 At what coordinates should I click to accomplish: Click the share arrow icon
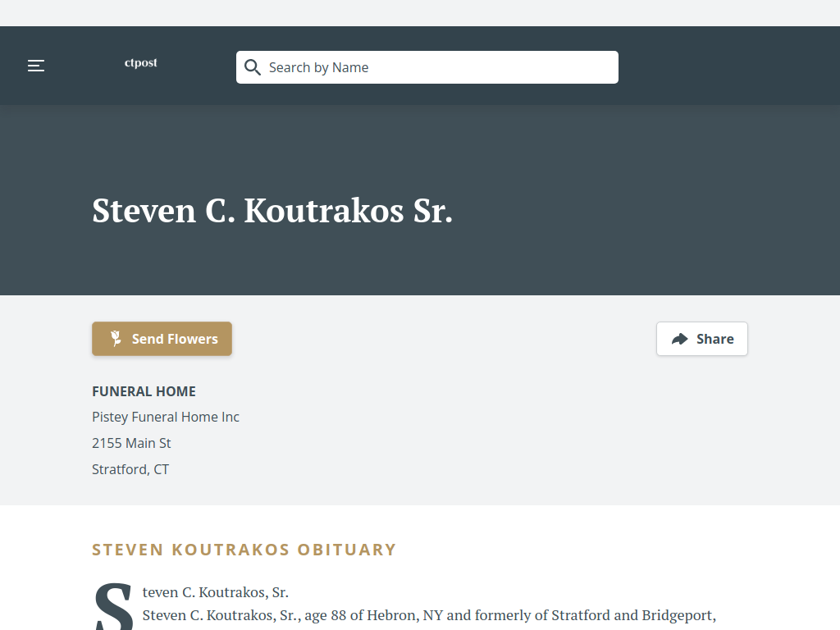pos(680,339)
